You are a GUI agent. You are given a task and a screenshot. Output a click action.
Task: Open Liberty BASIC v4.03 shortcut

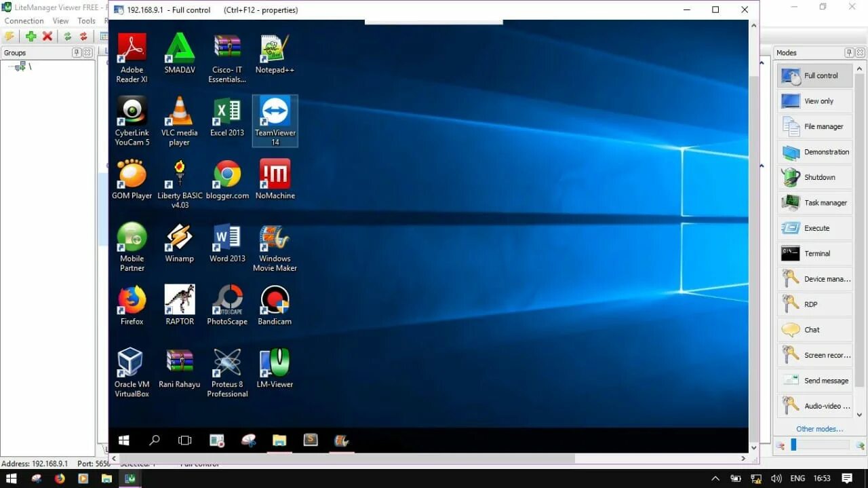point(180,184)
